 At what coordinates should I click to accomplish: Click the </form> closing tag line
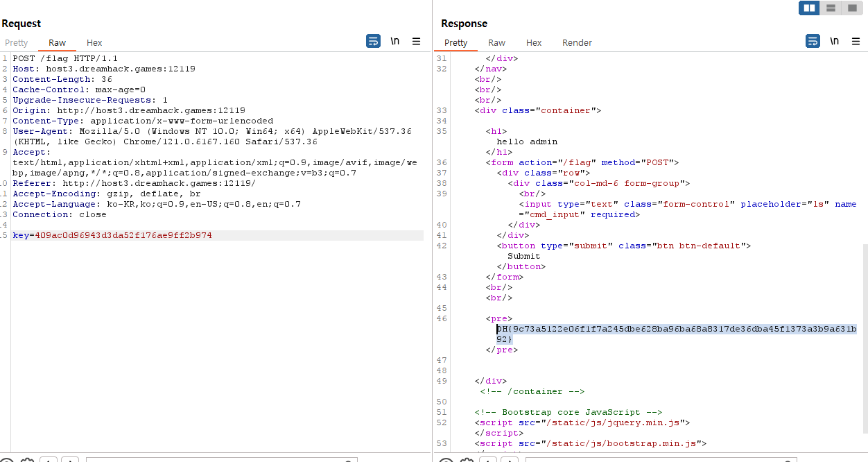pyautogui.click(x=505, y=277)
